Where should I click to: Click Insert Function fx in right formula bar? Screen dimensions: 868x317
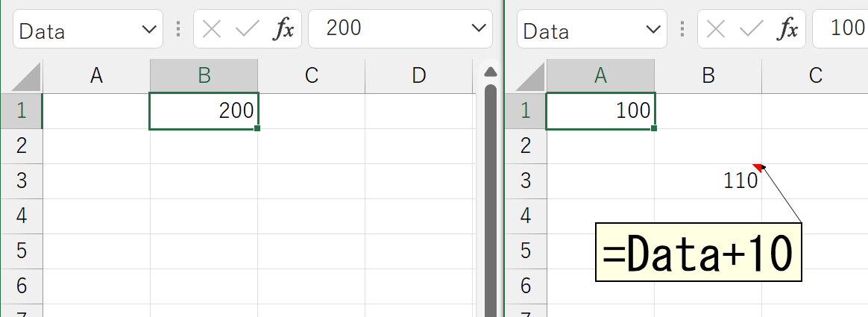[787, 29]
